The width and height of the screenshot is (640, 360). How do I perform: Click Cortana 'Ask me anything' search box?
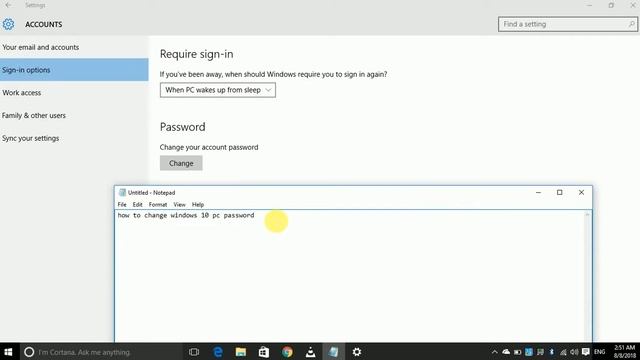[x=100, y=352]
